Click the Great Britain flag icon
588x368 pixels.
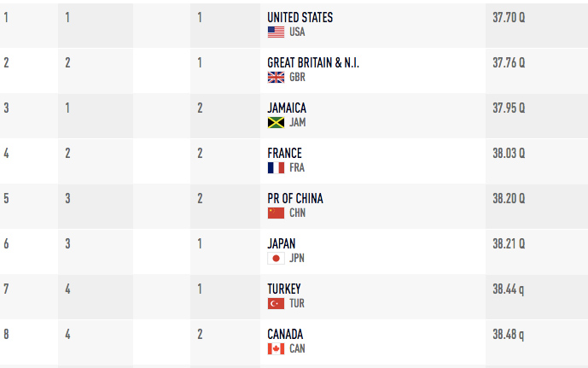click(x=276, y=78)
